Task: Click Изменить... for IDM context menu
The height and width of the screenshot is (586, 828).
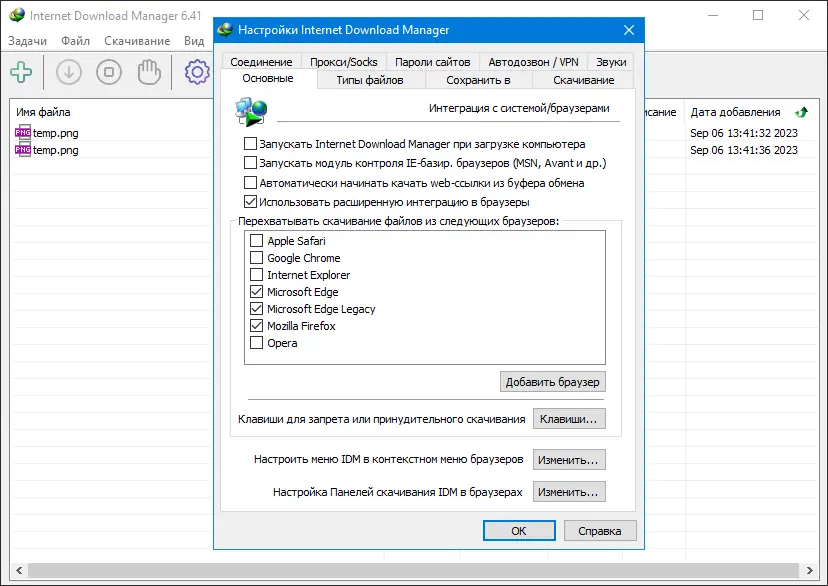Action: 569,459
